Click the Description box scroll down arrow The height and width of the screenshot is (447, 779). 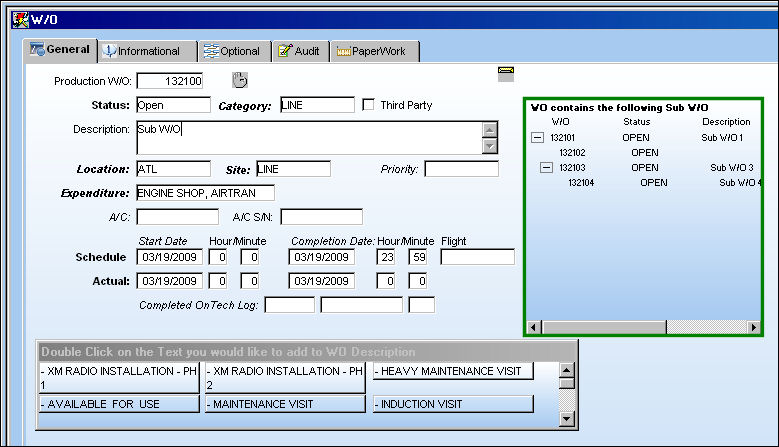490,146
